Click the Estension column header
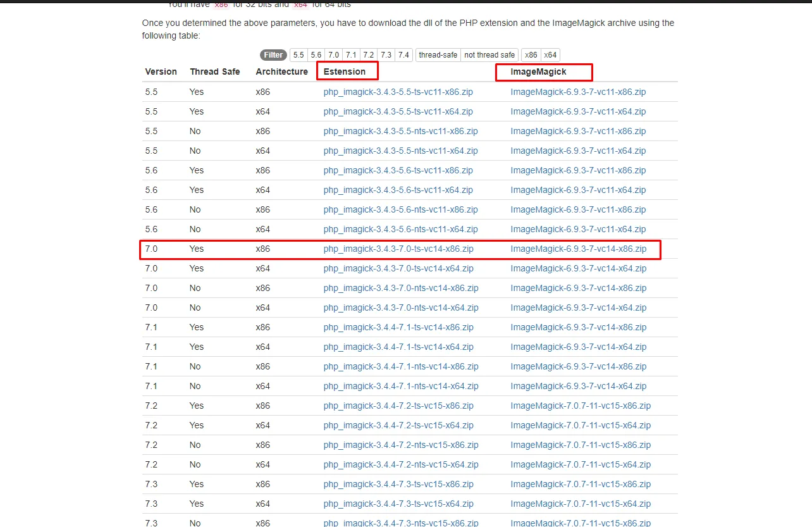Viewport: 812px width, 527px height. point(345,71)
